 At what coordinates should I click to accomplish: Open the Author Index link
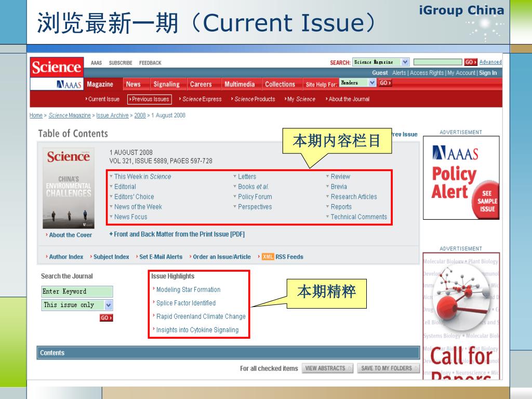point(66,257)
